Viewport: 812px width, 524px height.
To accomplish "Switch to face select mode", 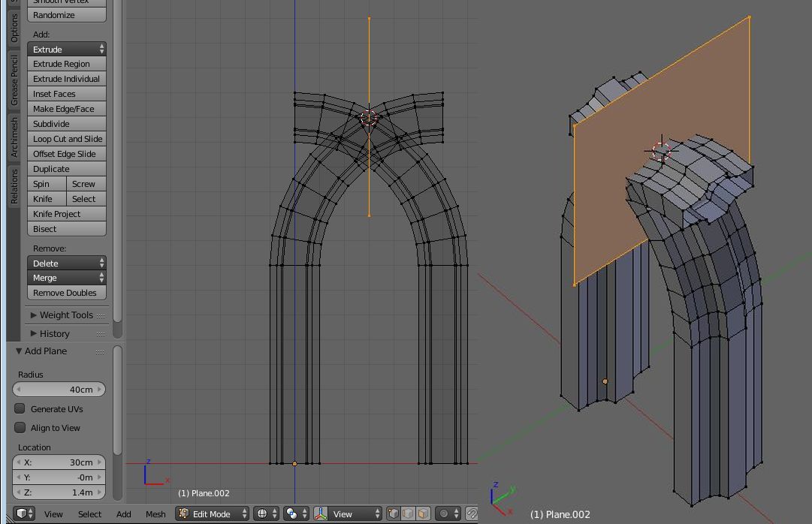I will click(x=423, y=513).
